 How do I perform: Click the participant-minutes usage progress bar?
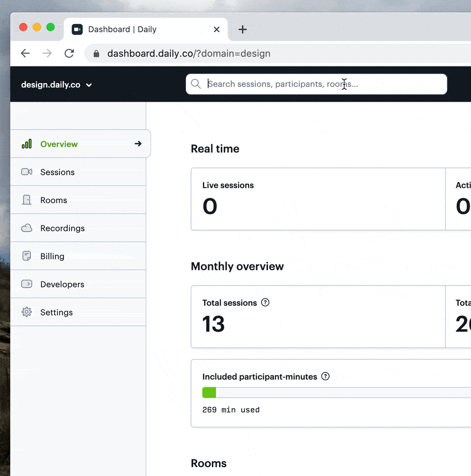click(x=337, y=393)
